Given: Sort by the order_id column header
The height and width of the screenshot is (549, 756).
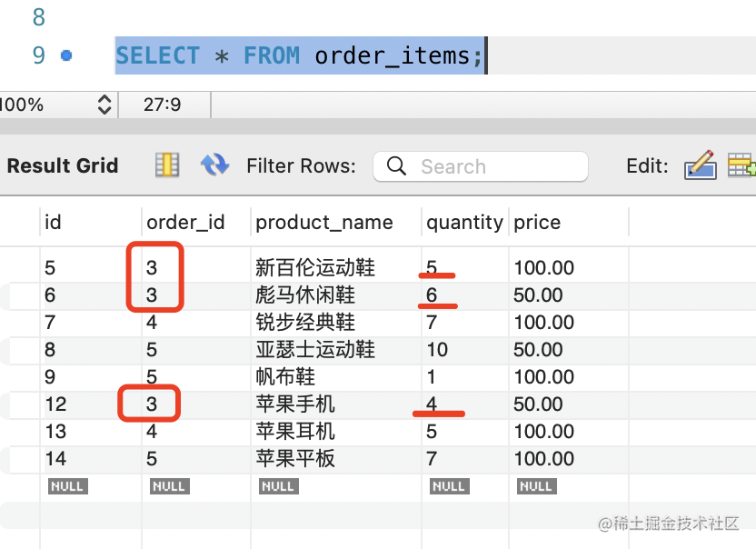Looking at the screenshot, I should pyautogui.click(x=185, y=223).
